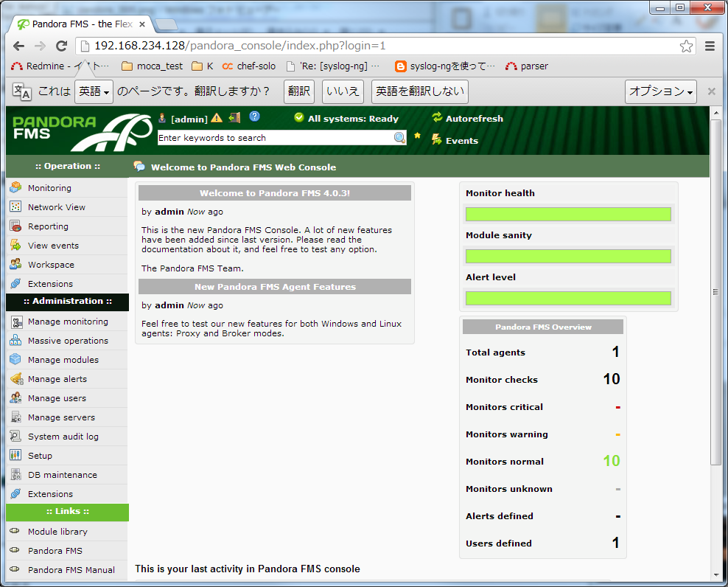This screenshot has height=587, width=728.
Task: Open the blue help question mark icon
Action: click(255, 117)
